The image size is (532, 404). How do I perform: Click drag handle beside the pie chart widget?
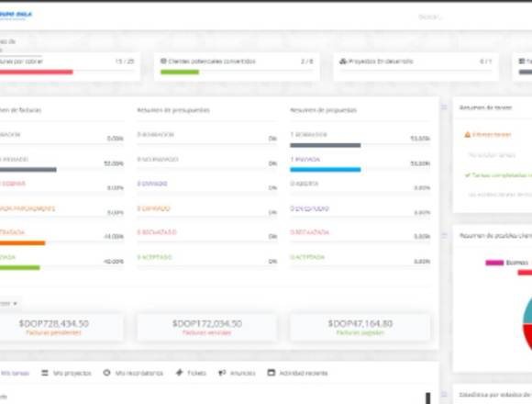coord(444,235)
